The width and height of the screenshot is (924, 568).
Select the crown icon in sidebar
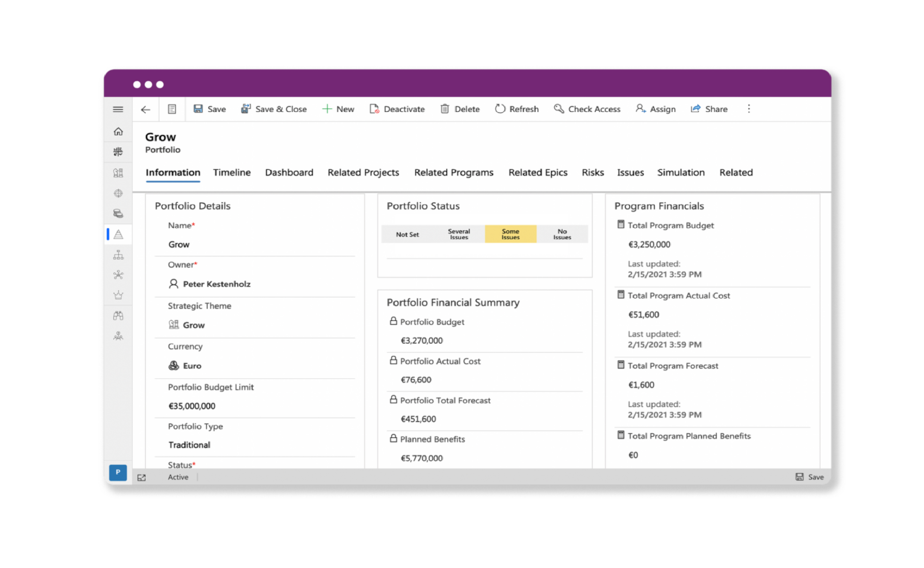click(118, 295)
